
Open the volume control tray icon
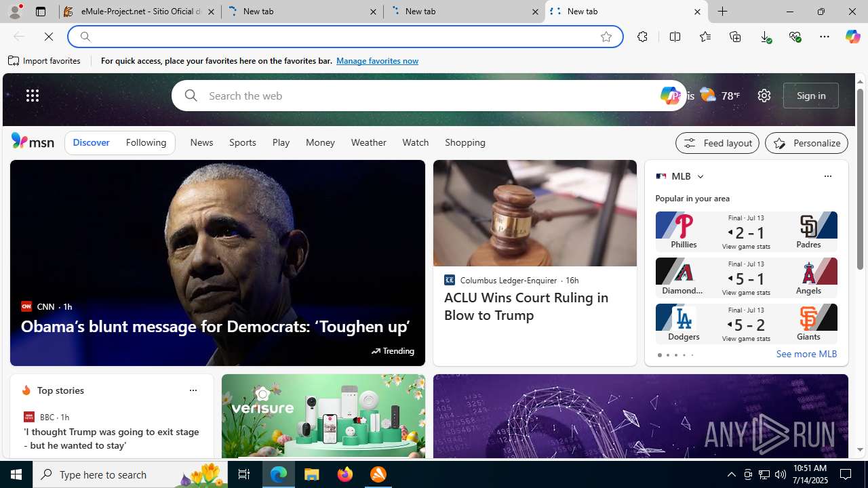click(781, 474)
